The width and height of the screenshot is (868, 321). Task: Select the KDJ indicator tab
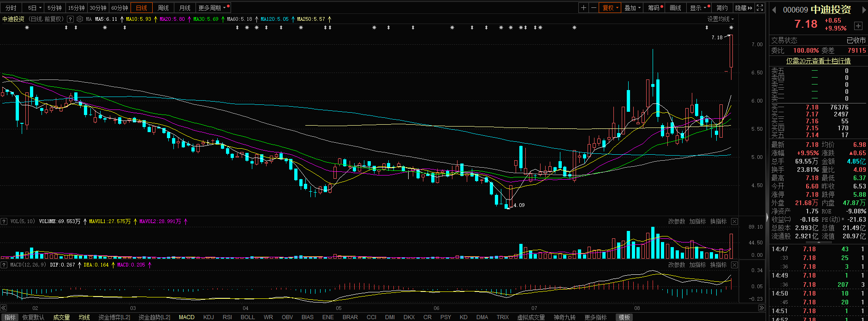(x=208, y=317)
